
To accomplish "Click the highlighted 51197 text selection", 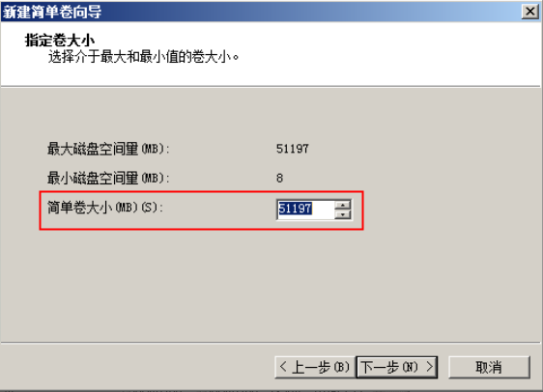I will tap(296, 209).
